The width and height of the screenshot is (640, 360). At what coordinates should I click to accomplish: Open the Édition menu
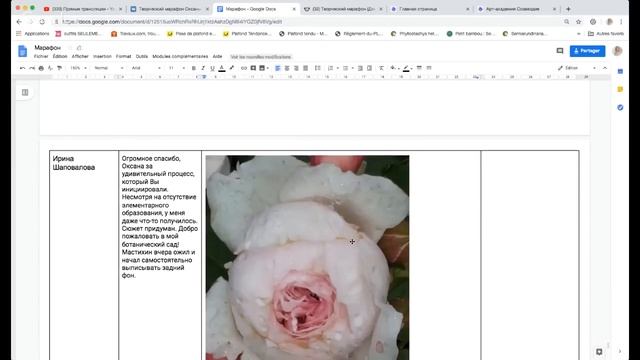[x=60, y=56]
